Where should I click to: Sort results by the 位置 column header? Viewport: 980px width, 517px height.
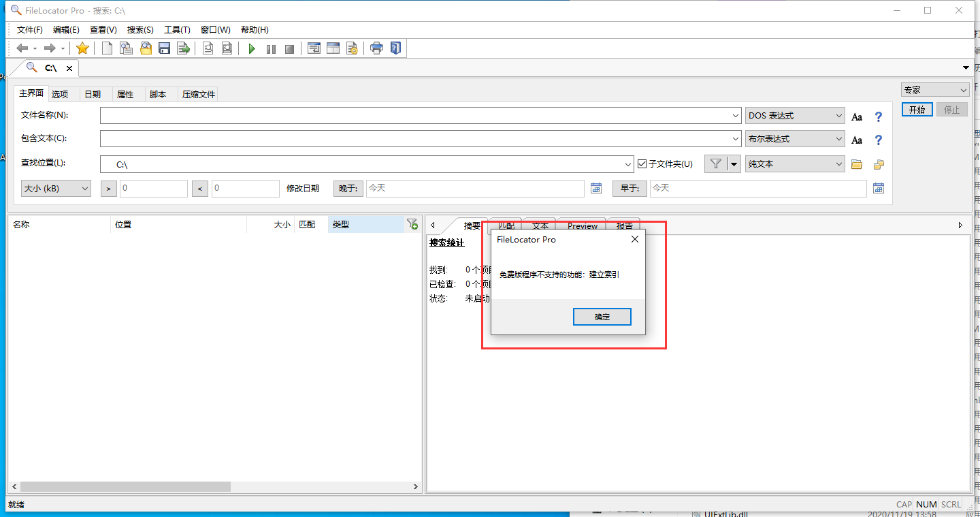point(178,225)
